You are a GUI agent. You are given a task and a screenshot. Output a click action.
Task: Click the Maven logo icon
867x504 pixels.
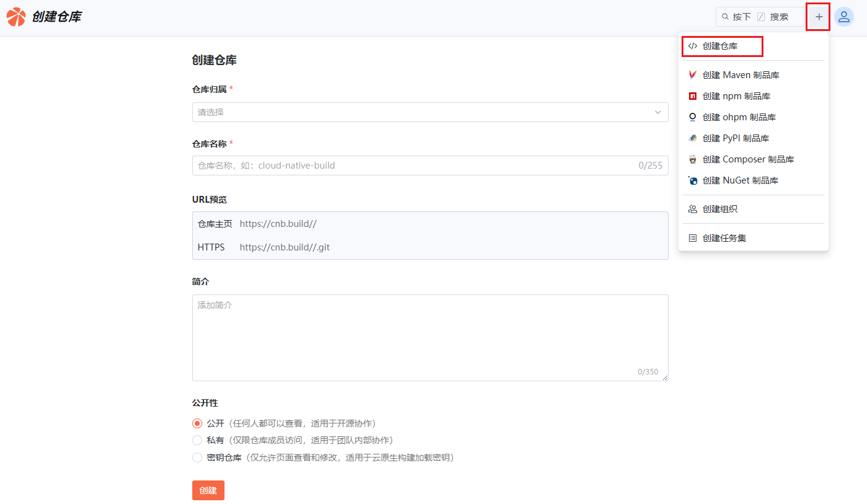pos(693,75)
